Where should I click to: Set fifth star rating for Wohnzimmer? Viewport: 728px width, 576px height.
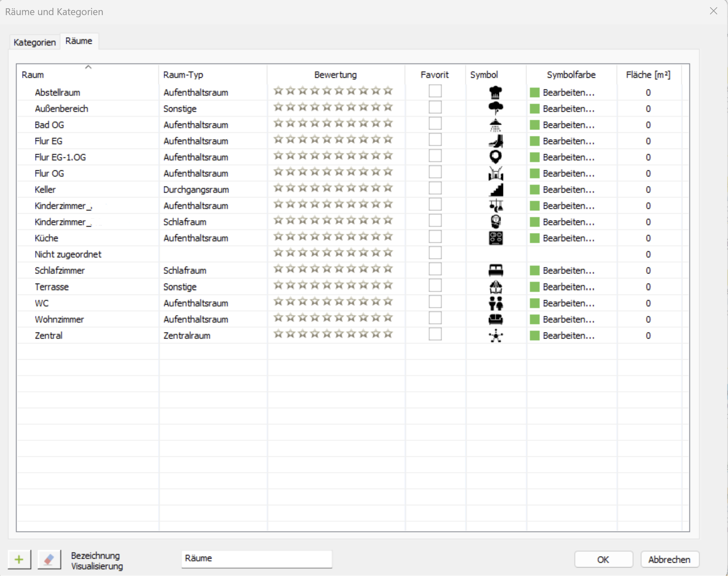pyautogui.click(x=327, y=318)
